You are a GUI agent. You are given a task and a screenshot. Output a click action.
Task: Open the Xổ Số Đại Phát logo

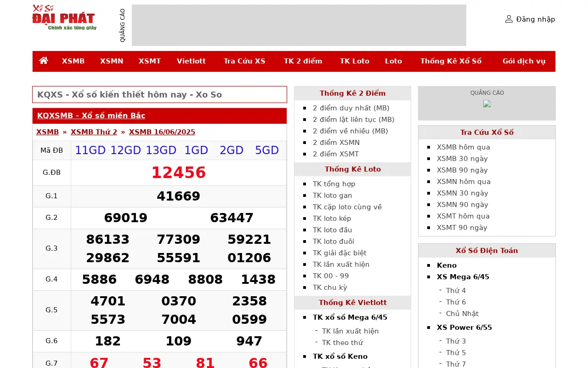[x=64, y=17]
